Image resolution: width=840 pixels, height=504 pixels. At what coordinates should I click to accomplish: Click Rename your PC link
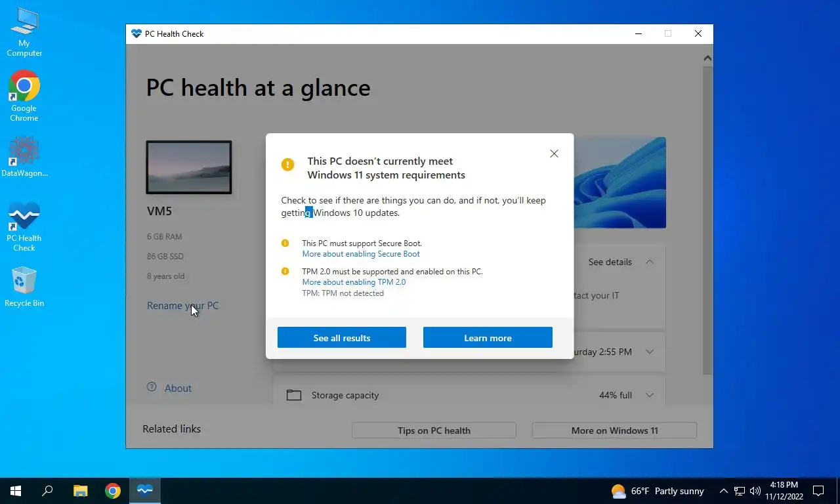pos(182,306)
